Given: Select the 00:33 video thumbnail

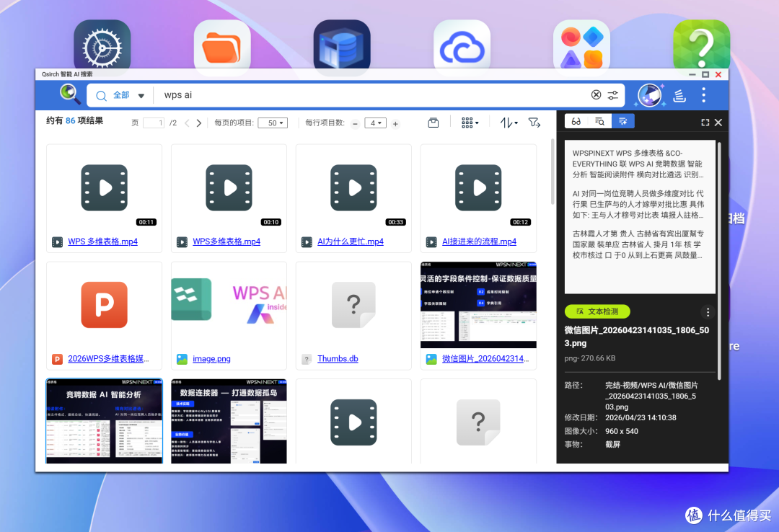Looking at the screenshot, I should [x=353, y=188].
